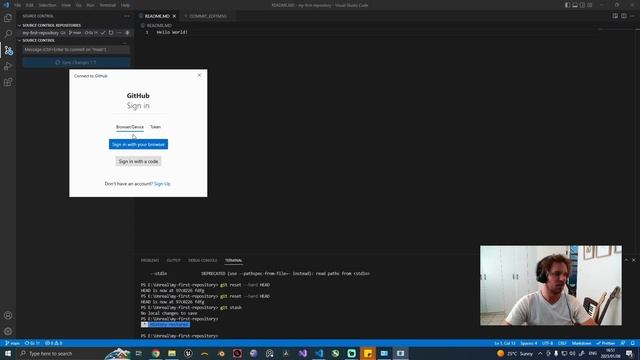Viewport: 640px width, 360px height.
Task: Open Google Chrome from the taskbar
Action: tap(156, 353)
